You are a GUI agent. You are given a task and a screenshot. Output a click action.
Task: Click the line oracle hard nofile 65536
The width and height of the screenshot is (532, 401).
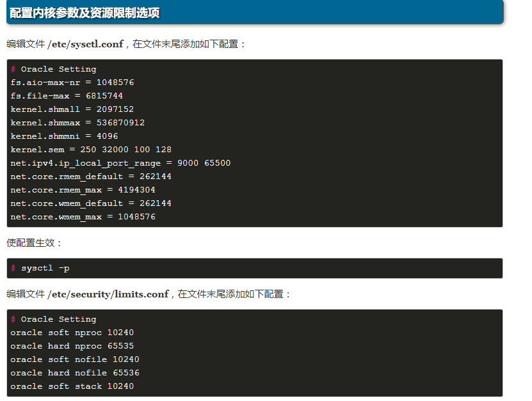75,373
